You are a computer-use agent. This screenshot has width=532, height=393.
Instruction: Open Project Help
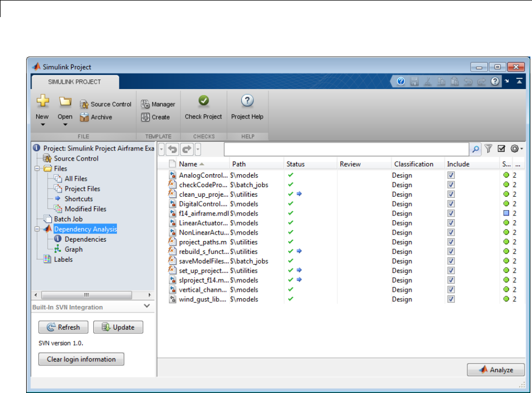(247, 108)
